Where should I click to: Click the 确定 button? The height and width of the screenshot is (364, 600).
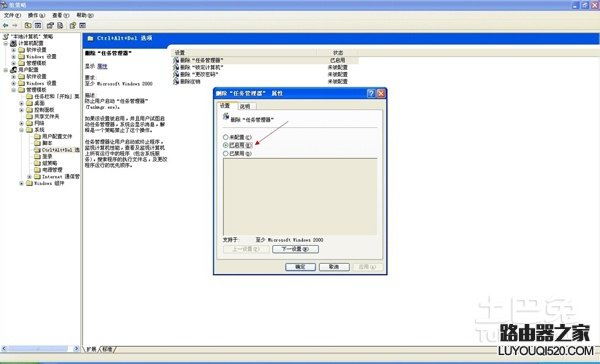(x=300, y=267)
